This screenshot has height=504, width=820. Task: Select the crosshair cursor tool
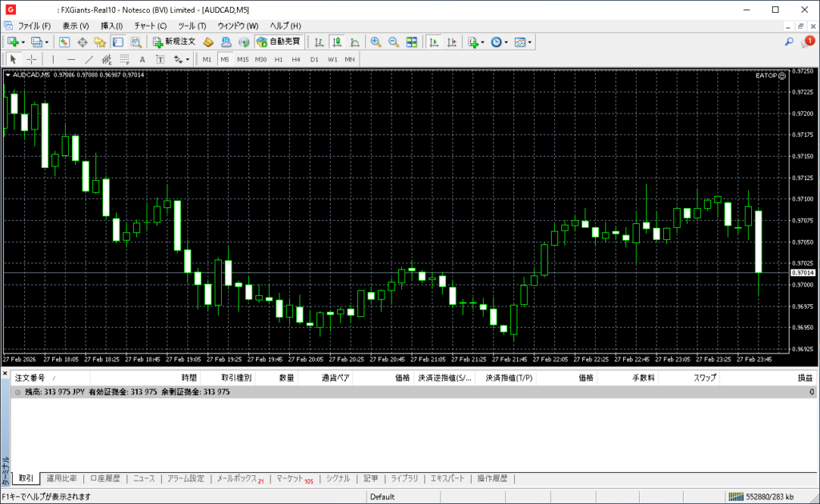31,59
